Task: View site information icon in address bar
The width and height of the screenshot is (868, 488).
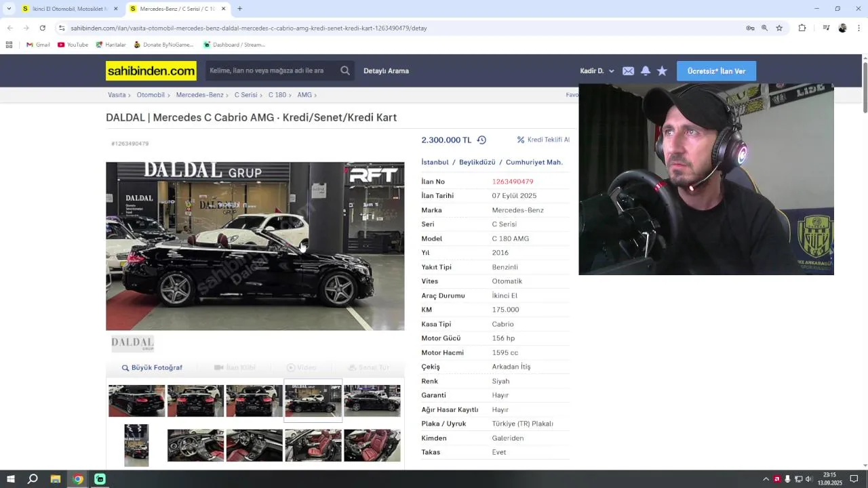Action: click(x=62, y=28)
